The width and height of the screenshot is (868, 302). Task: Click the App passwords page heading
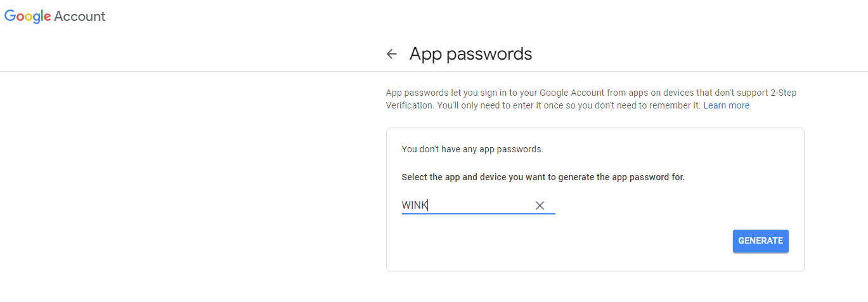pyautogui.click(x=470, y=54)
